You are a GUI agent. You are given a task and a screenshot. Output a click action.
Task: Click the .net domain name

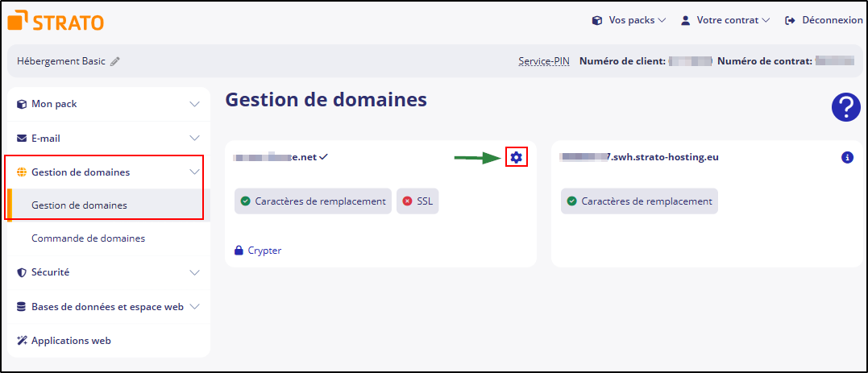point(275,157)
